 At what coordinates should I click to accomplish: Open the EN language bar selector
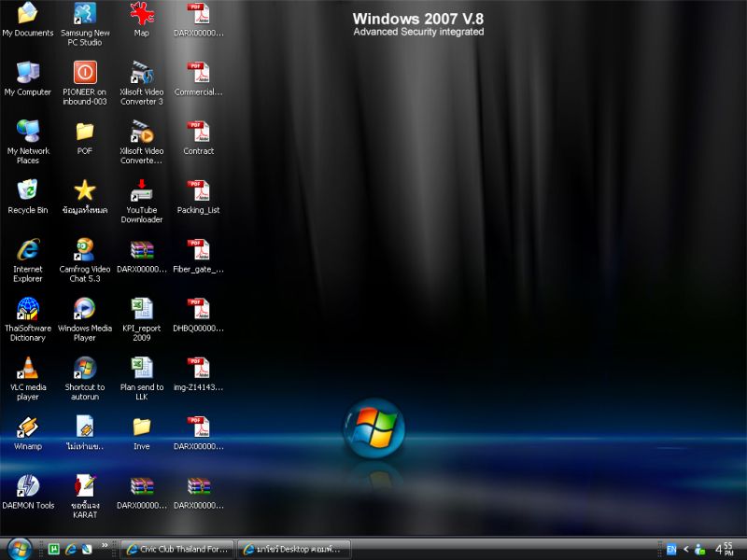670,549
